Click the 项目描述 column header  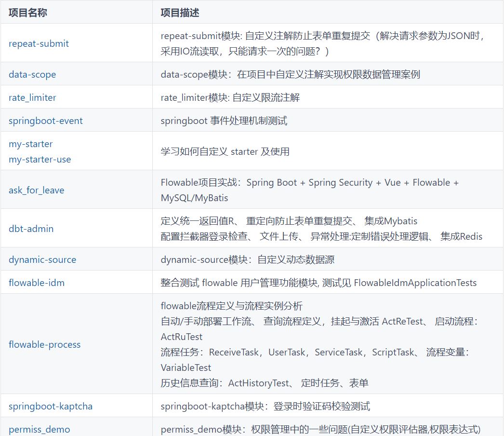[x=180, y=13]
